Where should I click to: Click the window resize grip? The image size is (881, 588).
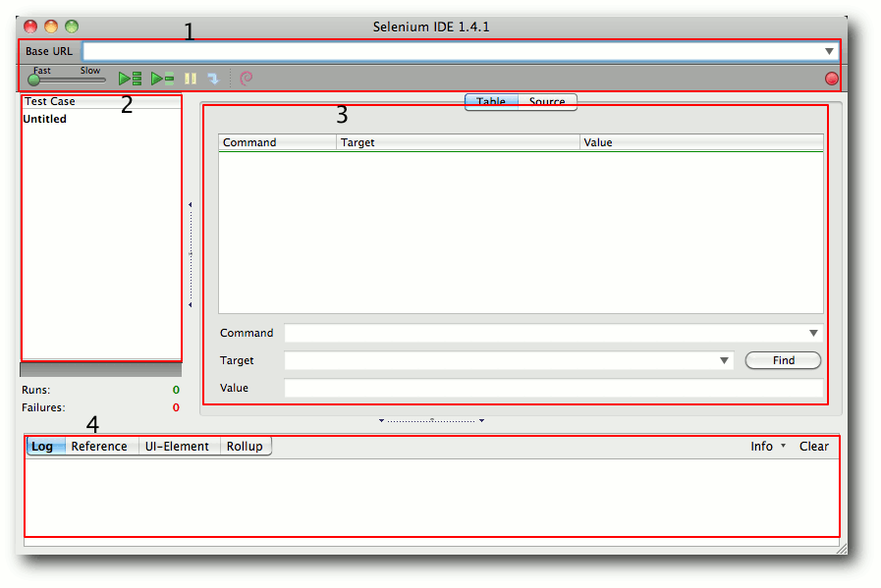841,549
